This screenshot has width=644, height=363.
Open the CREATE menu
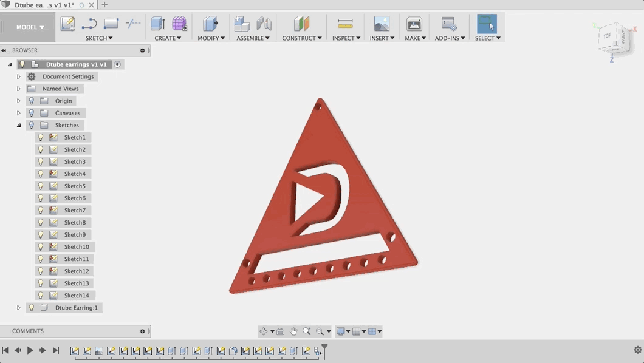tap(168, 38)
